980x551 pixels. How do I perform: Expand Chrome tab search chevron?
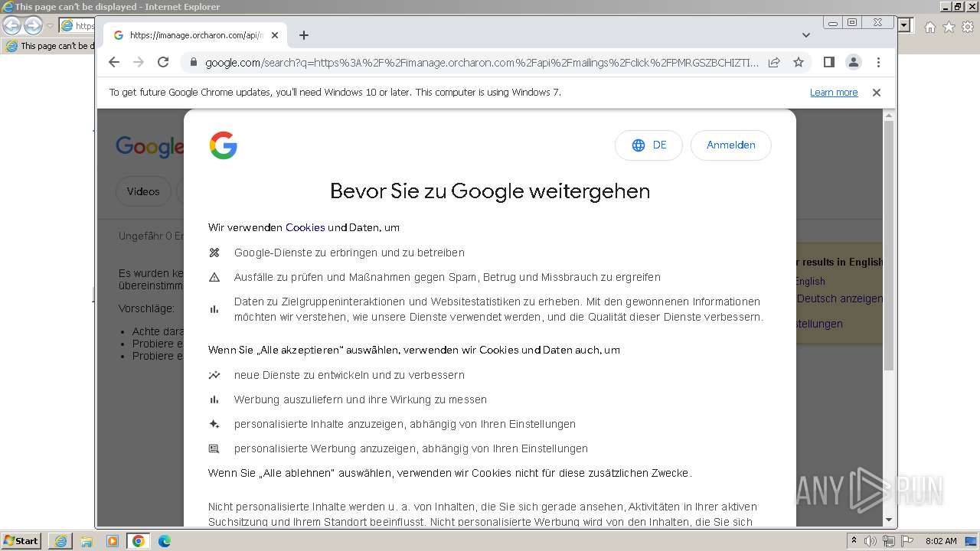pyautogui.click(x=806, y=35)
